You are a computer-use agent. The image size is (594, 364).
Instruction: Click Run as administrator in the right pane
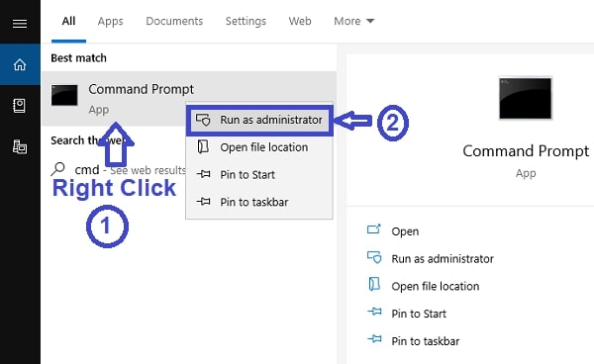pos(443,259)
